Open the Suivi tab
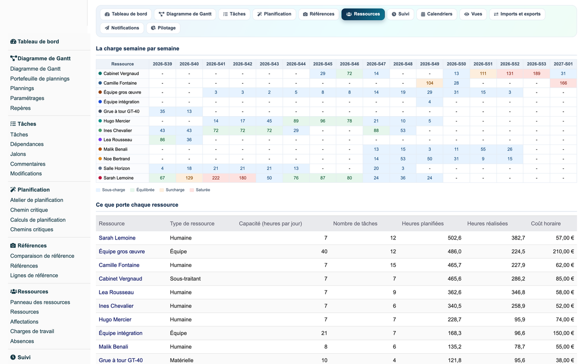The height and width of the screenshot is (364, 588). [400, 14]
